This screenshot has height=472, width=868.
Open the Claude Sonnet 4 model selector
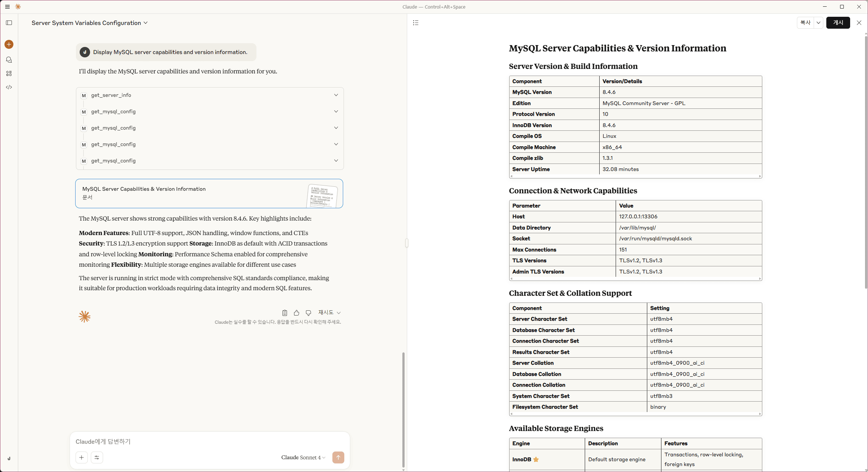303,457
